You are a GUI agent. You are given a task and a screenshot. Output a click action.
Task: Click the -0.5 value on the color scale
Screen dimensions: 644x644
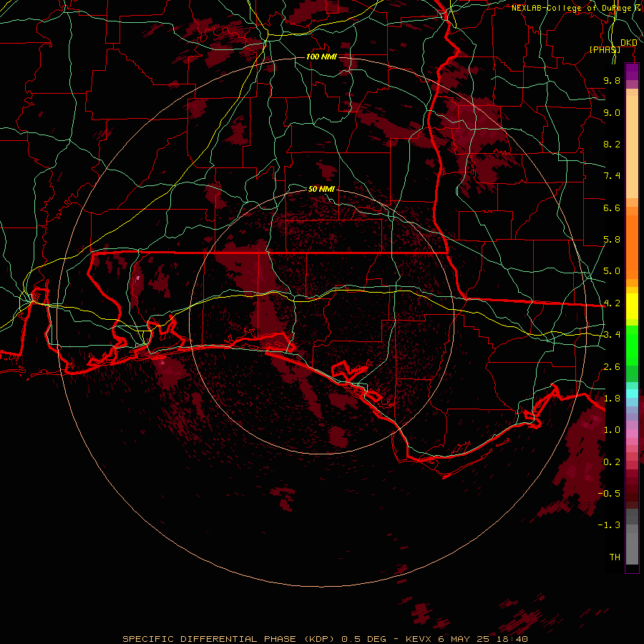coord(609,493)
